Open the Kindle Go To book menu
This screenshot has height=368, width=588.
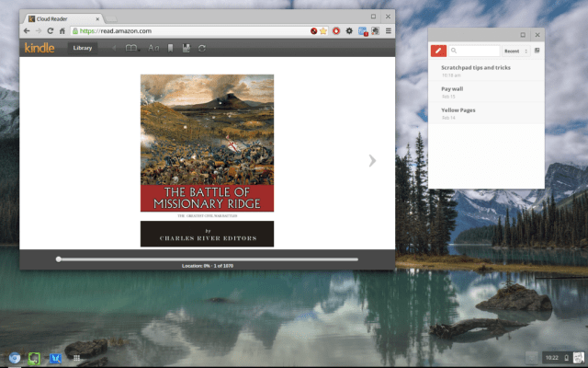point(132,48)
